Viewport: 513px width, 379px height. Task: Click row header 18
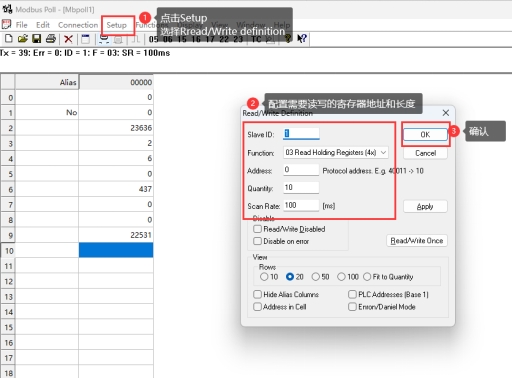point(8,373)
